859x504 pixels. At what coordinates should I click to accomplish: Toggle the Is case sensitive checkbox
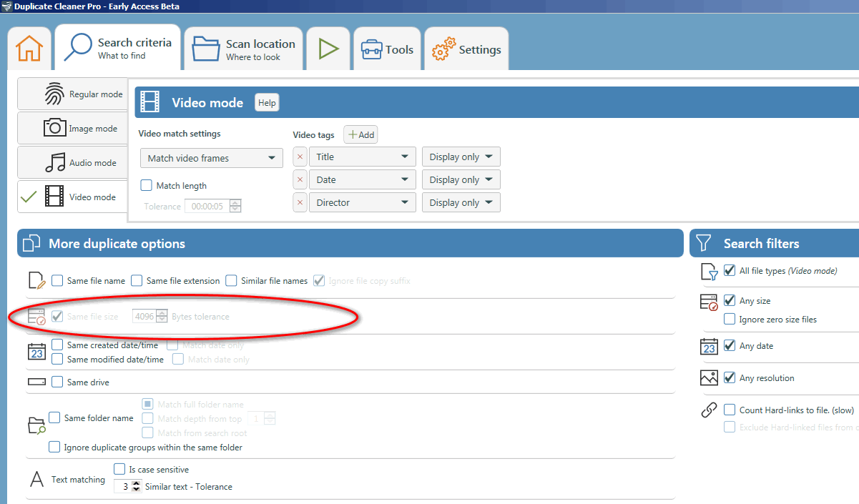119,469
